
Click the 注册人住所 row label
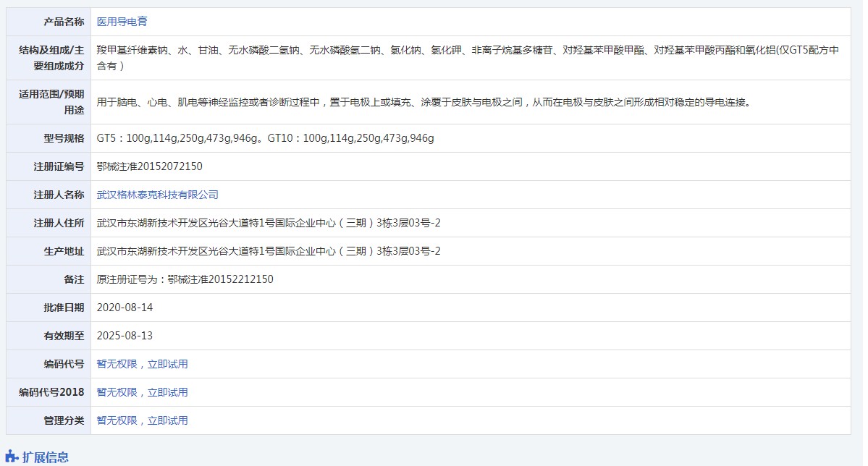pyautogui.click(x=59, y=223)
